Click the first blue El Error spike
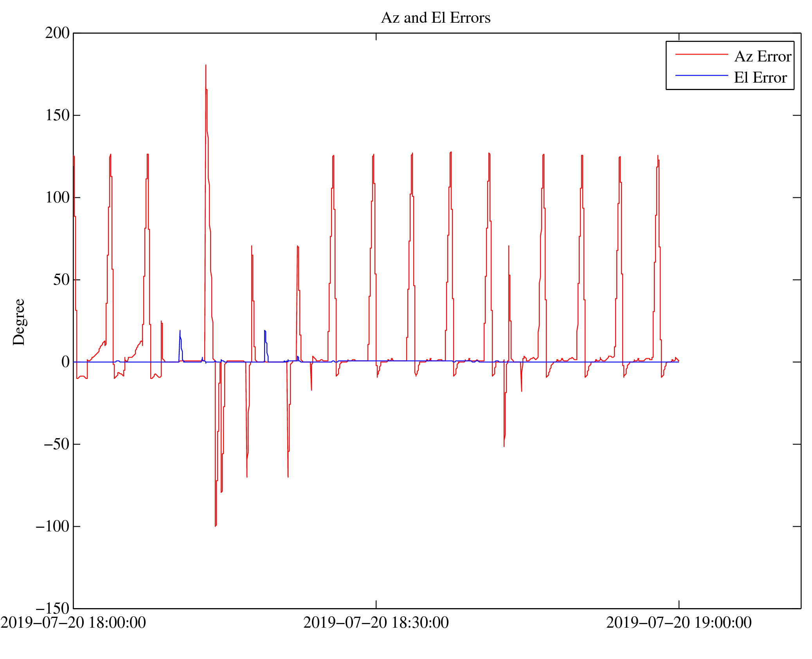 180,332
